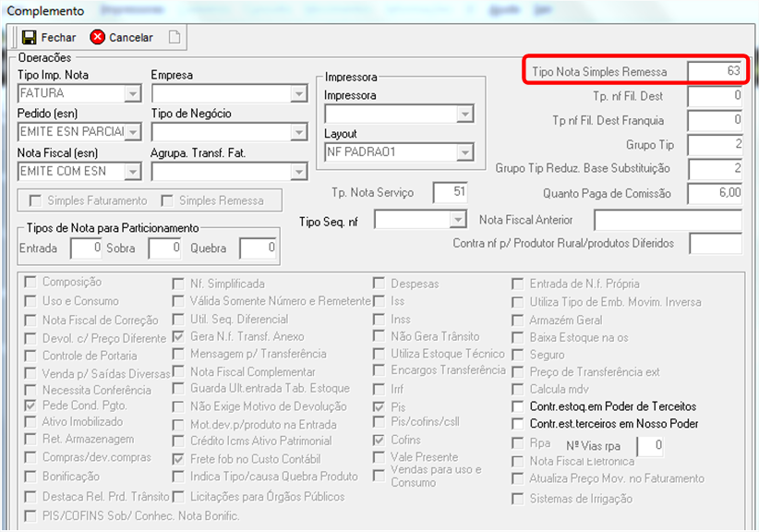Toggle the Inss checkbox
This screenshot has height=532, width=759.
(379, 320)
